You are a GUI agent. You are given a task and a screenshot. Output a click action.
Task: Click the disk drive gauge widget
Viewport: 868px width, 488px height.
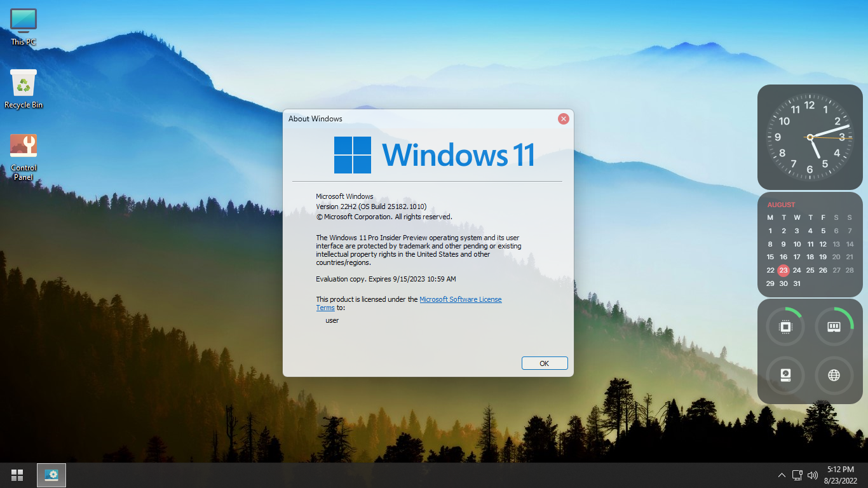(x=786, y=375)
